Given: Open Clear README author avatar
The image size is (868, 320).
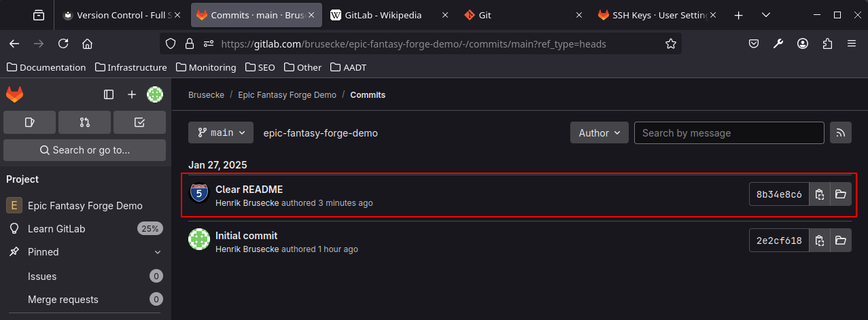Looking at the screenshot, I should 199,194.
